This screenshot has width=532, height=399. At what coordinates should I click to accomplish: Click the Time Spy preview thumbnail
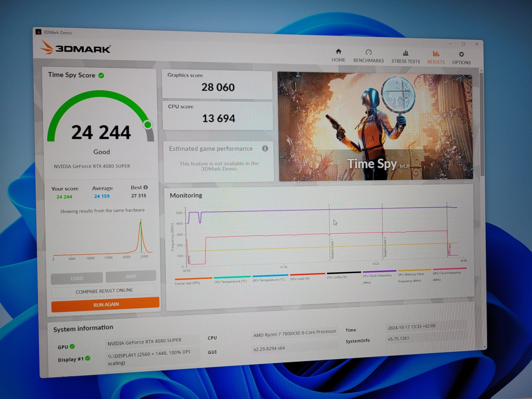pos(375,127)
